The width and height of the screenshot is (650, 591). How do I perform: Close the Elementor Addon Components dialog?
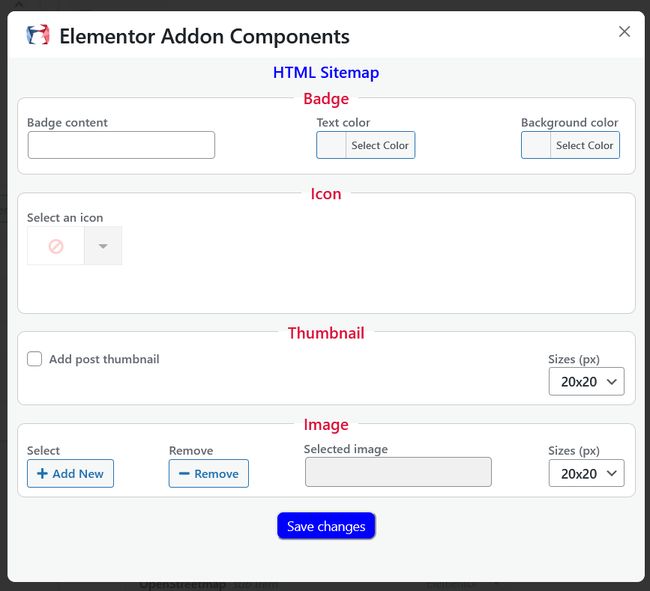624,31
